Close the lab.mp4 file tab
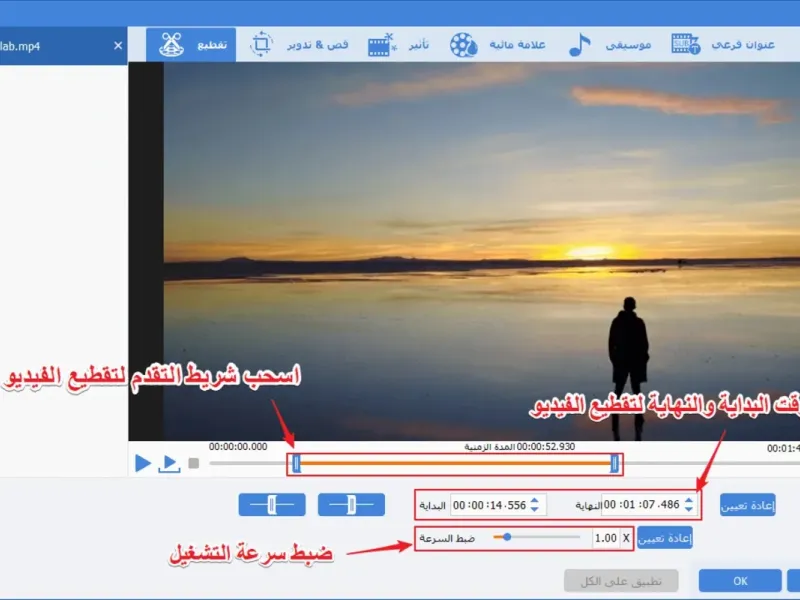The height and width of the screenshot is (600, 800). [x=118, y=46]
